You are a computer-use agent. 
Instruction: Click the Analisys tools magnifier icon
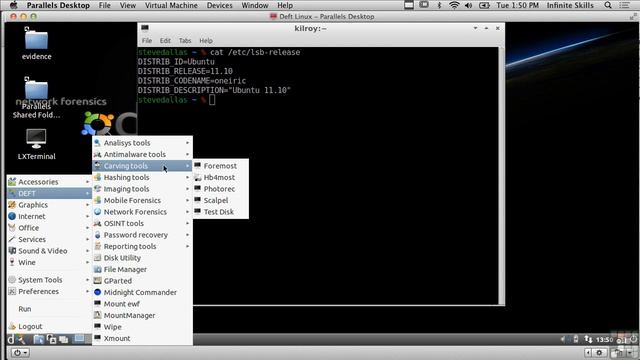coord(97,142)
